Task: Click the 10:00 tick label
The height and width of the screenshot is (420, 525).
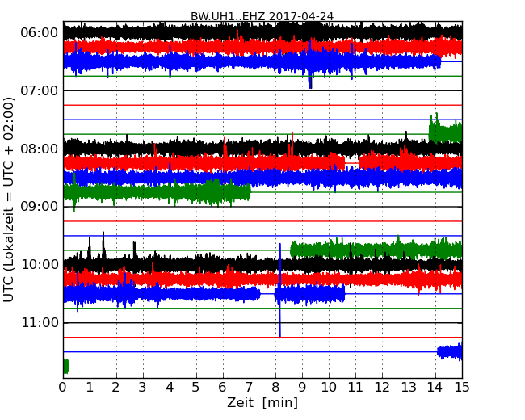Action: [39, 265]
